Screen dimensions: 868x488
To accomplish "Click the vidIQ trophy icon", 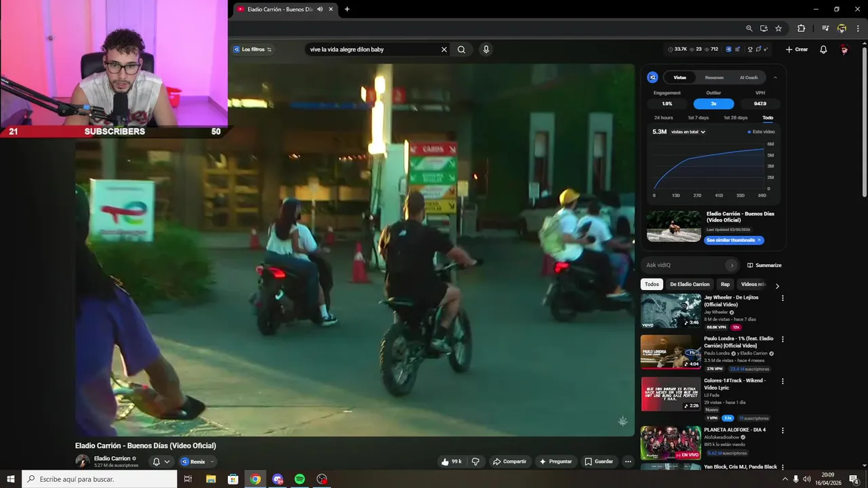I will click(750, 49).
